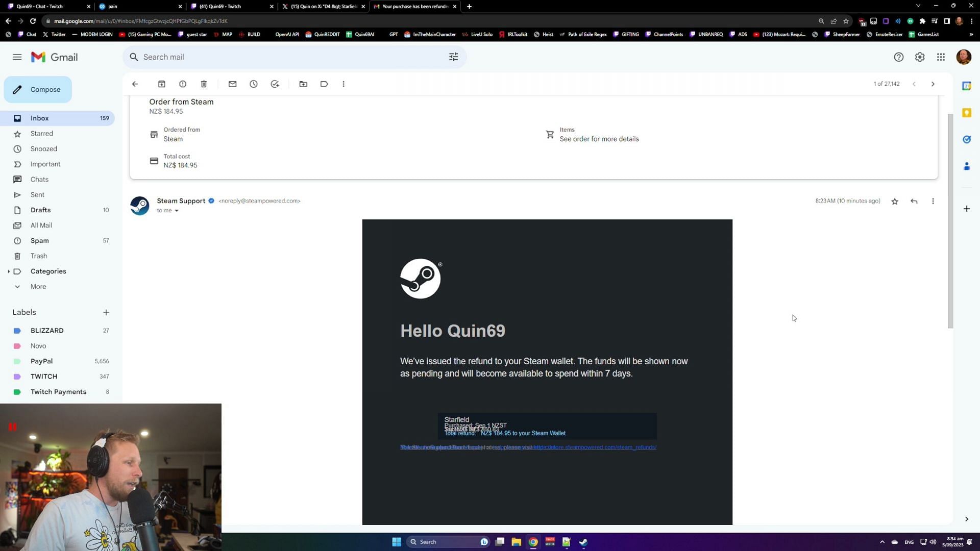The width and height of the screenshot is (980, 551).
Task: Open more options in email toolbar
Action: tap(344, 84)
